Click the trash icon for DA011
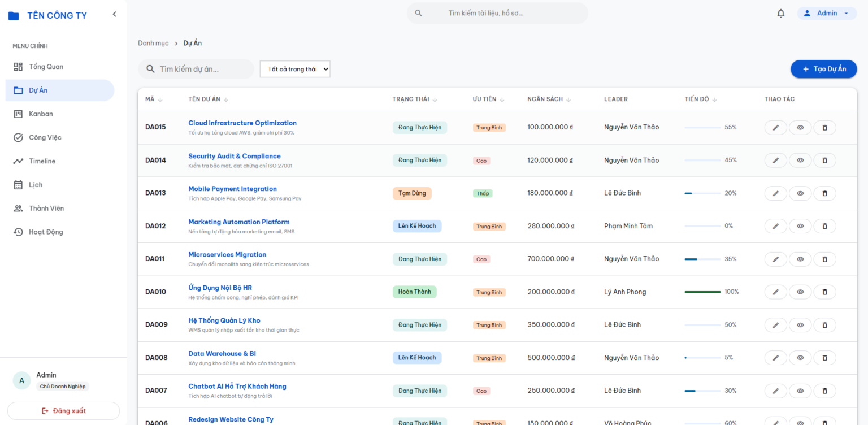868x425 pixels. coord(824,259)
